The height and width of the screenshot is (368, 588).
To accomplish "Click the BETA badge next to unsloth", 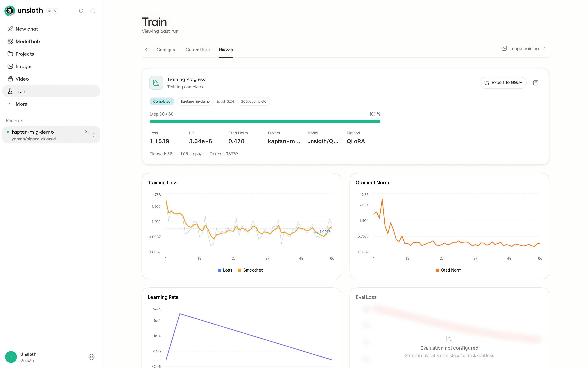I will point(52,11).
